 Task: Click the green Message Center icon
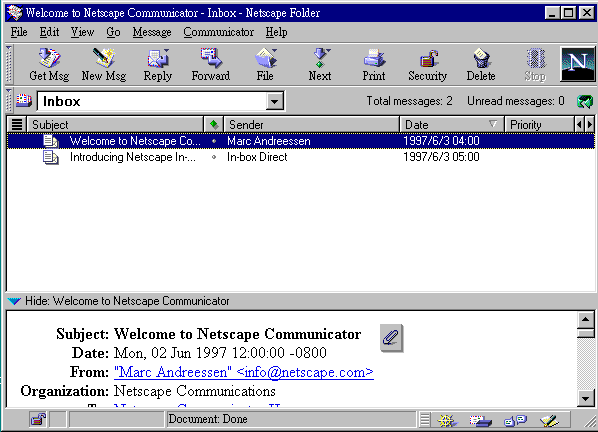(585, 101)
